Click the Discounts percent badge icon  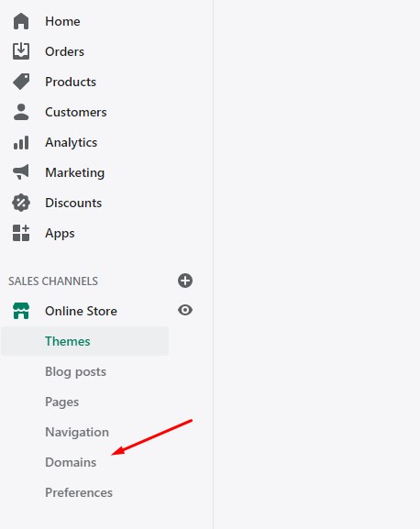21,203
